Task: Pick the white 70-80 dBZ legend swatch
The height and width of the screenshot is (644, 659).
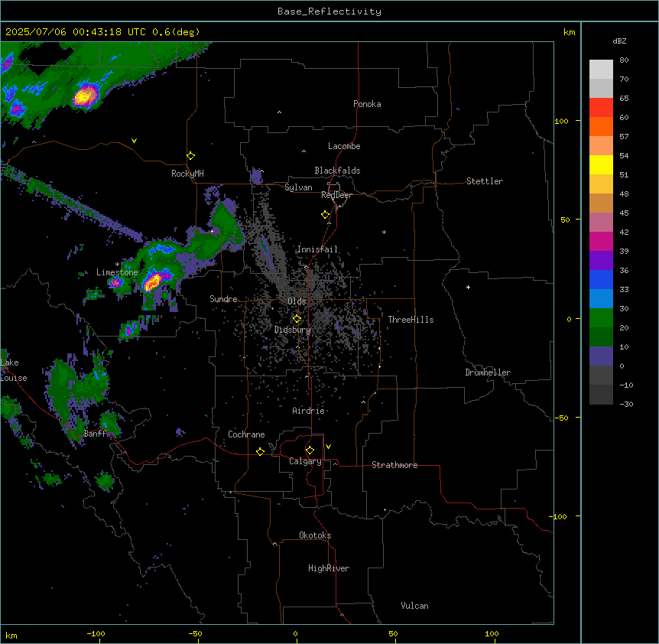Action: (601, 70)
